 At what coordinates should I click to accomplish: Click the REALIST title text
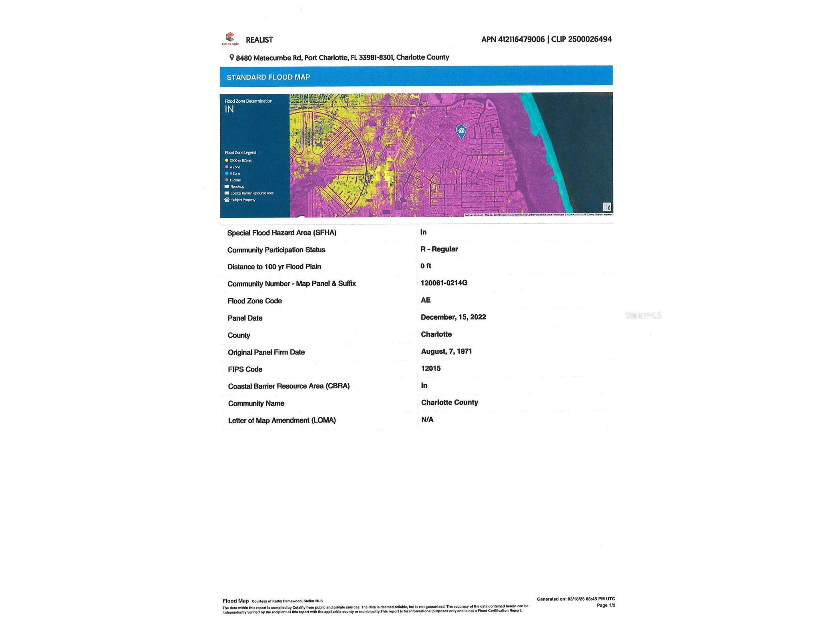click(x=259, y=40)
